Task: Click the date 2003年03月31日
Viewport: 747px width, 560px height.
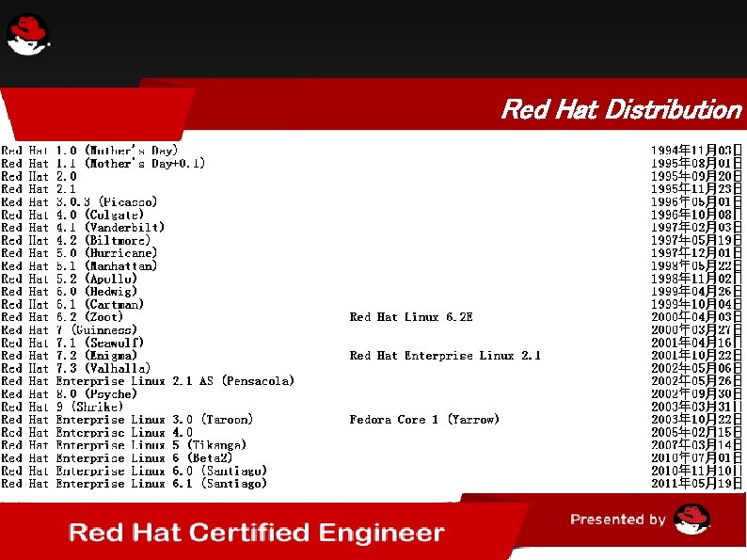Action: tap(696, 407)
